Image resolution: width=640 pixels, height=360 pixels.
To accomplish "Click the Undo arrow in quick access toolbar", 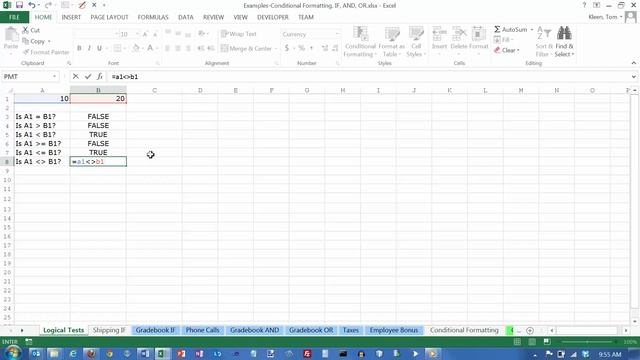I will [x=31, y=5].
